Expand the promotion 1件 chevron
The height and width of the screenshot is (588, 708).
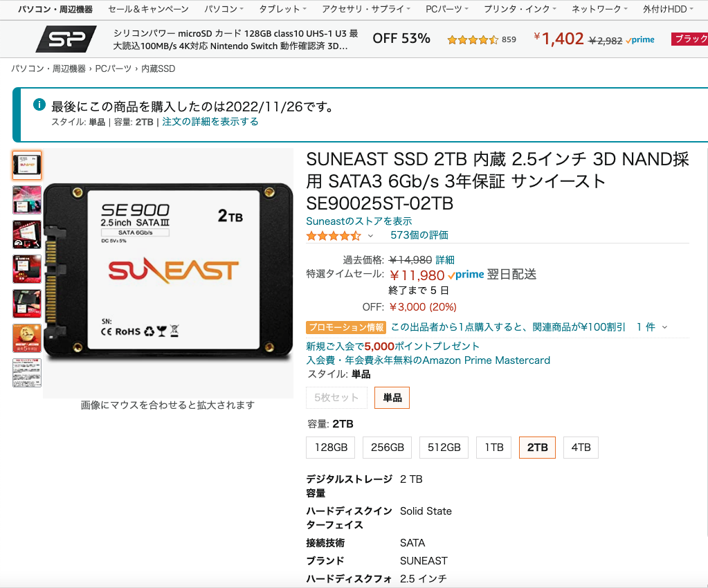[664, 327]
